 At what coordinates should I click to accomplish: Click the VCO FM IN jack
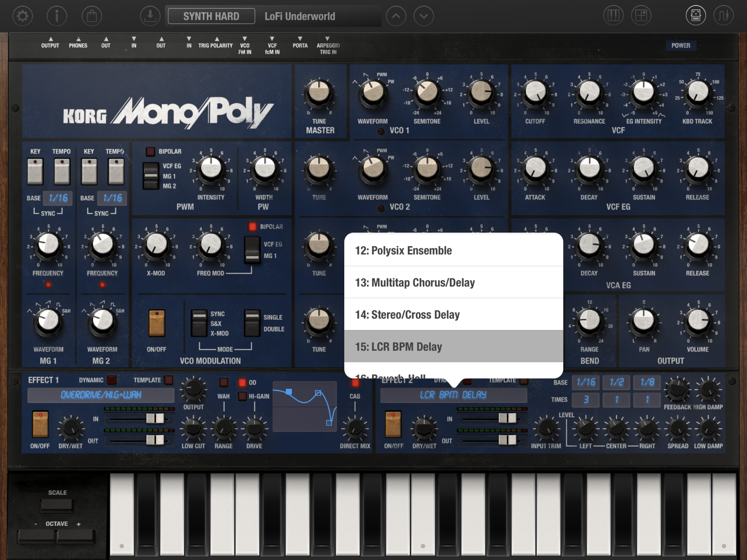point(245,46)
